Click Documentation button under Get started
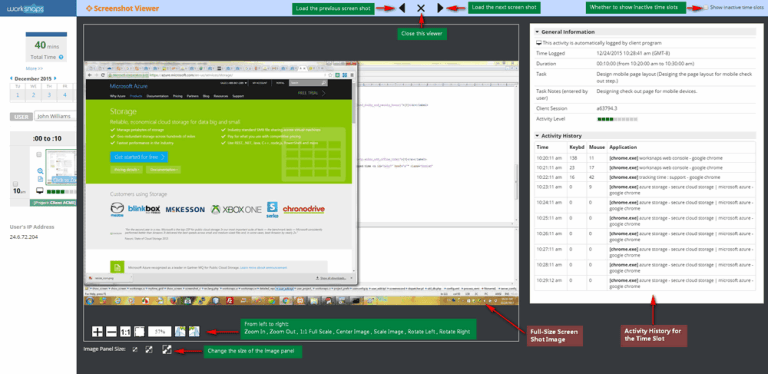The width and height of the screenshot is (768, 374). pyautogui.click(x=163, y=169)
